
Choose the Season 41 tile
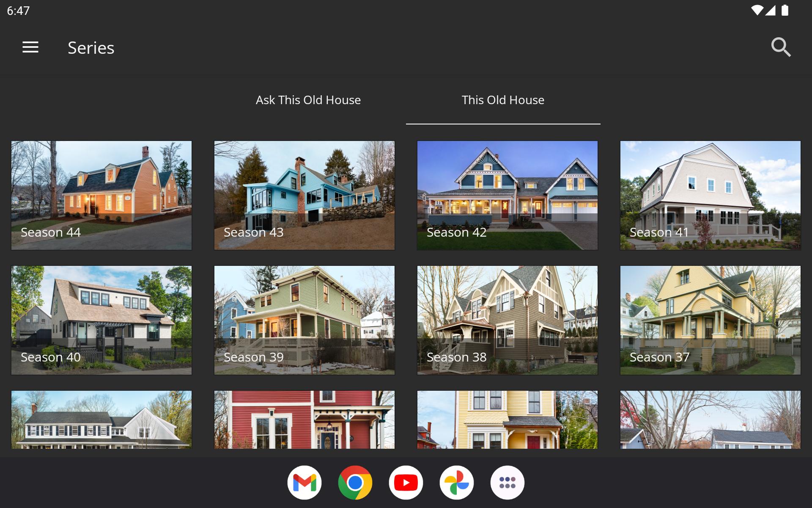(710, 195)
